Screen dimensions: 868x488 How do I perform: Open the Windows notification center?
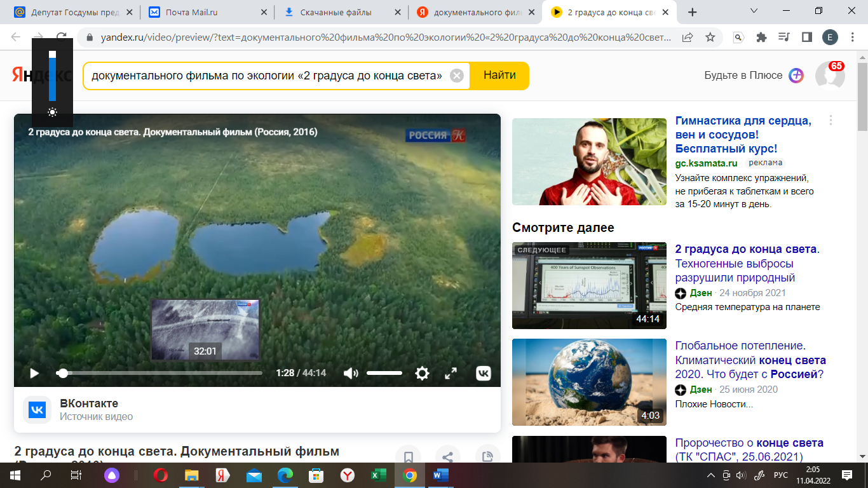[846, 475]
